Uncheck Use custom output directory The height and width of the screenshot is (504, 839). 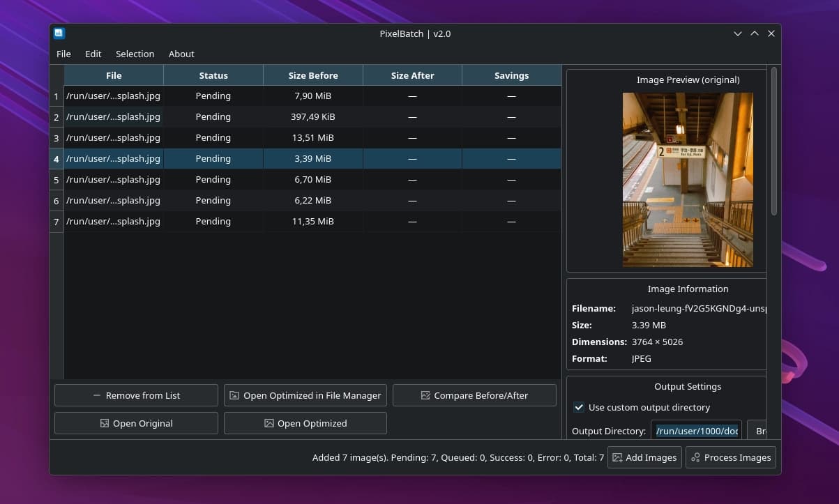pos(579,408)
